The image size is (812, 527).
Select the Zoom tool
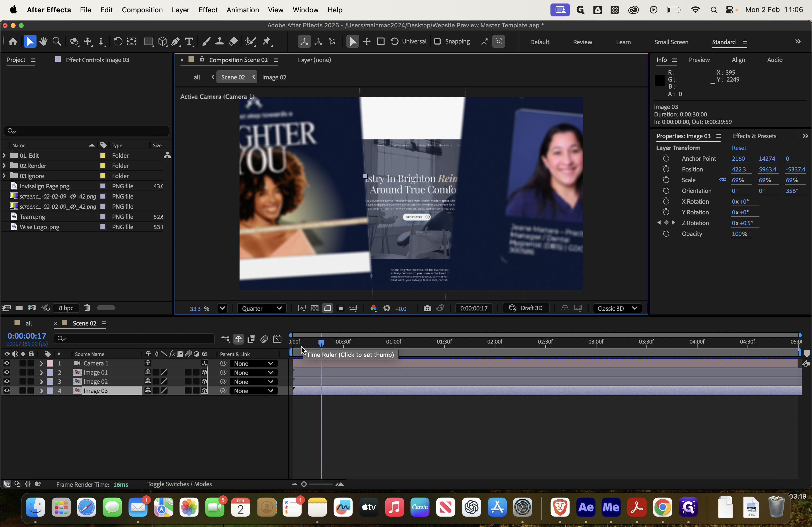57,42
